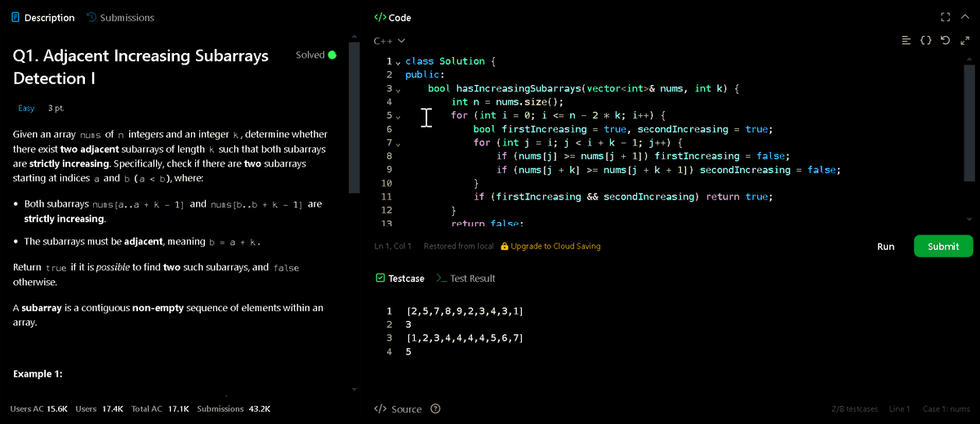Click the Code panel angle-brackets icon

click(x=380, y=17)
